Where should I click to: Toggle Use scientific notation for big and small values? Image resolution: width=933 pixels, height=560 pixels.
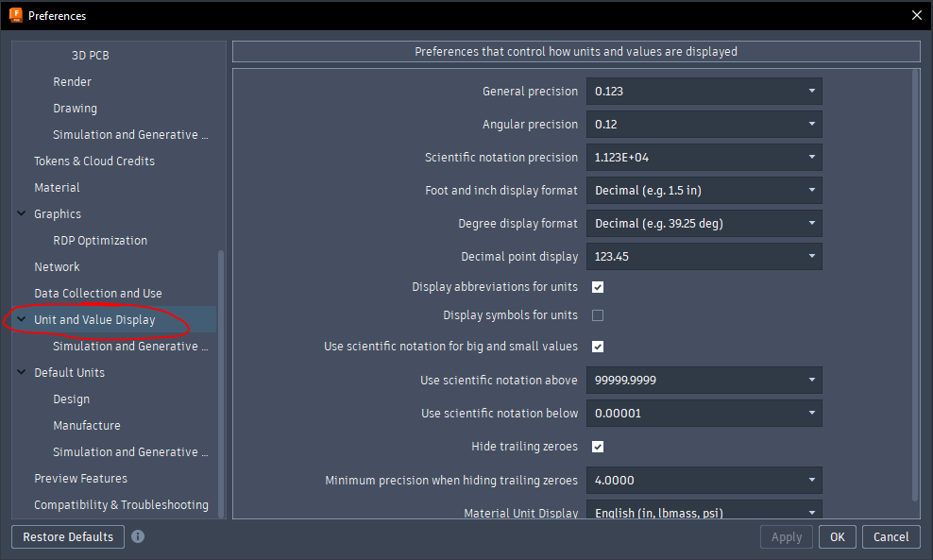point(598,347)
